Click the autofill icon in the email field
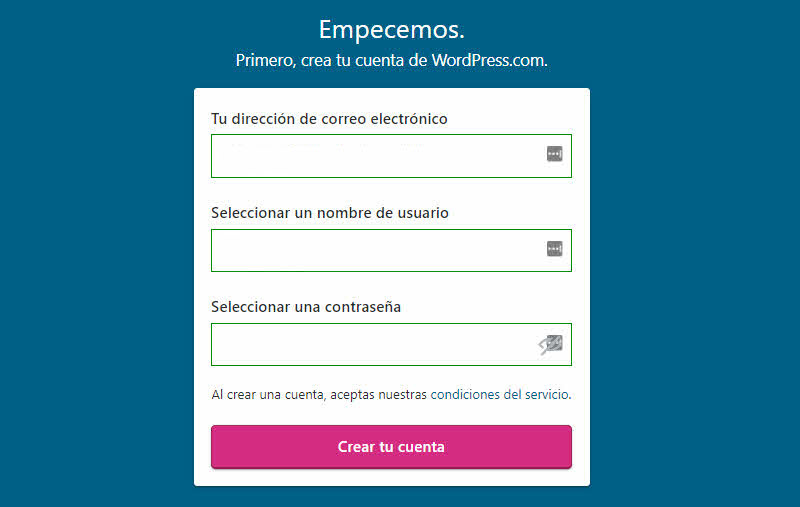This screenshot has height=507, width=800. pyautogui.click(x=555, y=154)
